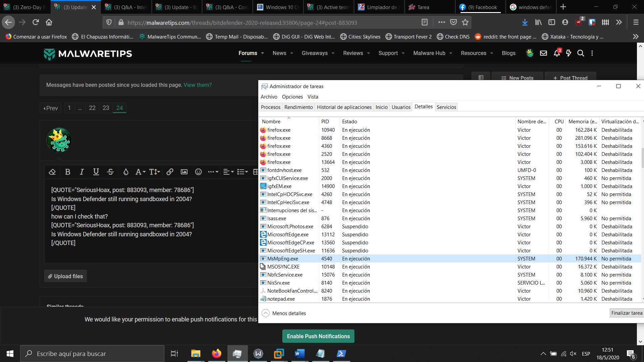Collapse with Menos detalles chevron
Image resolution: width=644 pixels, height=362 pixels.
[266, 313]
